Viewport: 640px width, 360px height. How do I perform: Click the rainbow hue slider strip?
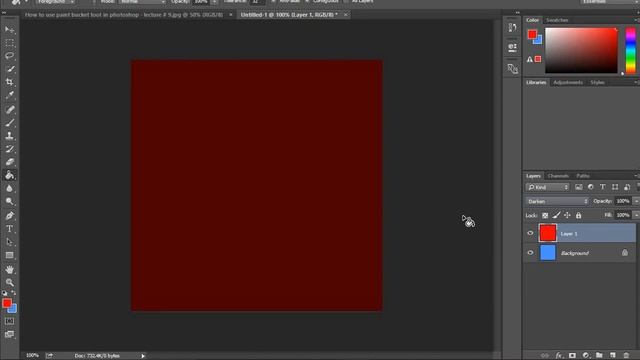tap(631, 51)
